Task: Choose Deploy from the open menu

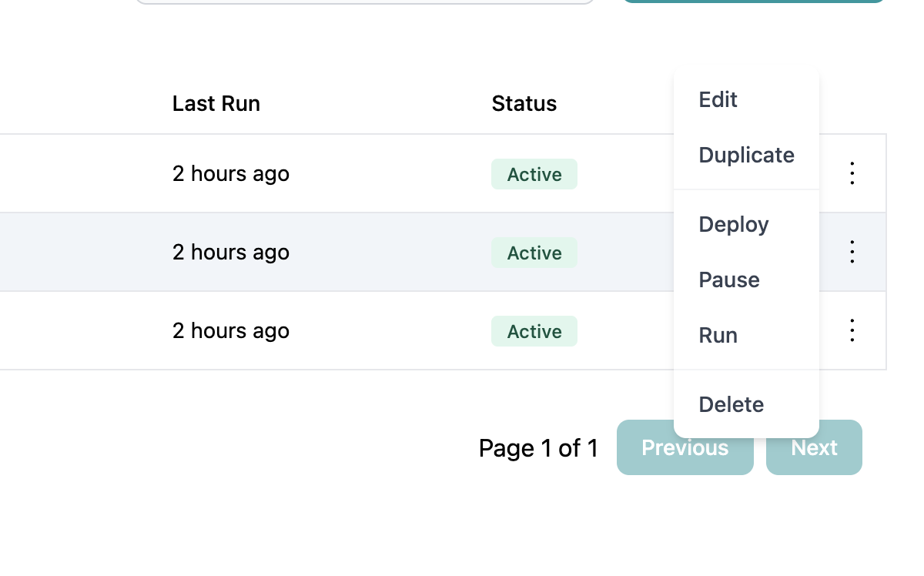Action: click(x=733, y=224)
